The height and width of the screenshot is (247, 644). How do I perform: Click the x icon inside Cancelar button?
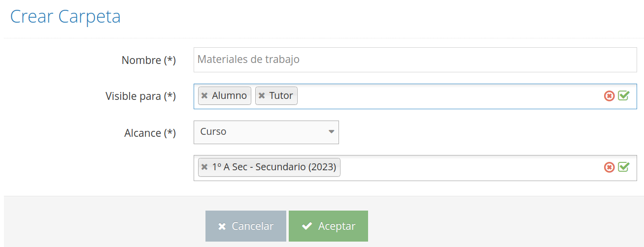tap(222, 226)
